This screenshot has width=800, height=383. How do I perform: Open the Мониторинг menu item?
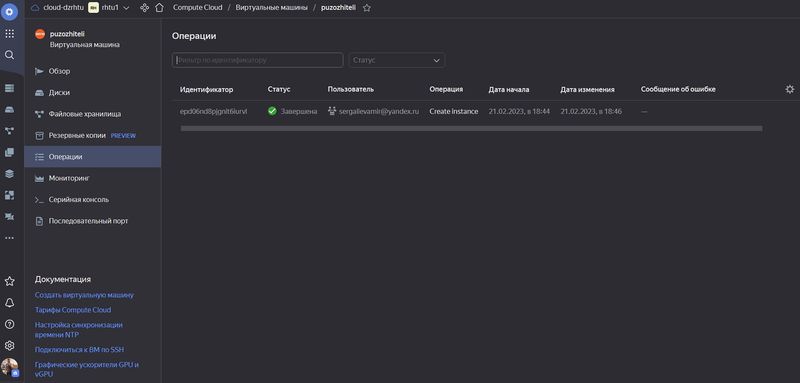coord(92,178)
